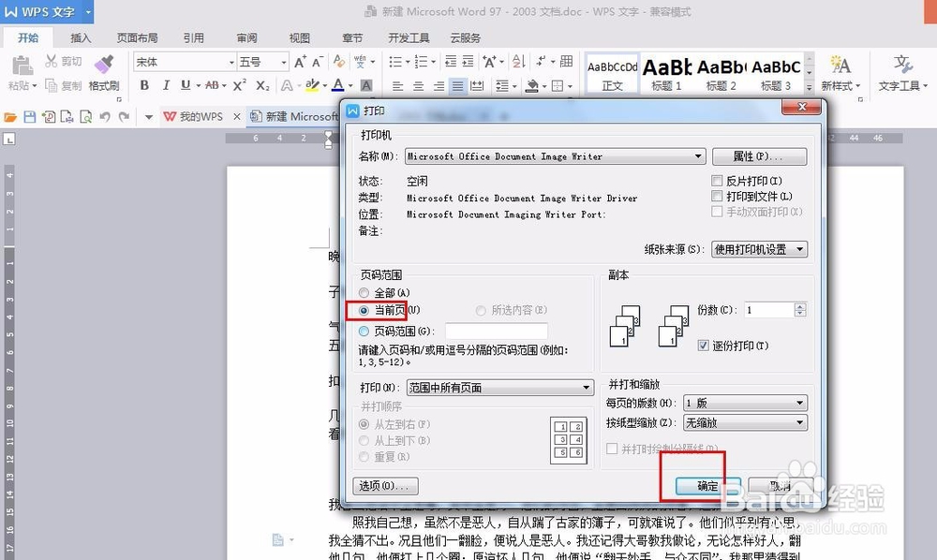Viewport: 937px width, 560px height.
Task: Enable 反片打印 checkbox
Action: (x=717, y=181)
